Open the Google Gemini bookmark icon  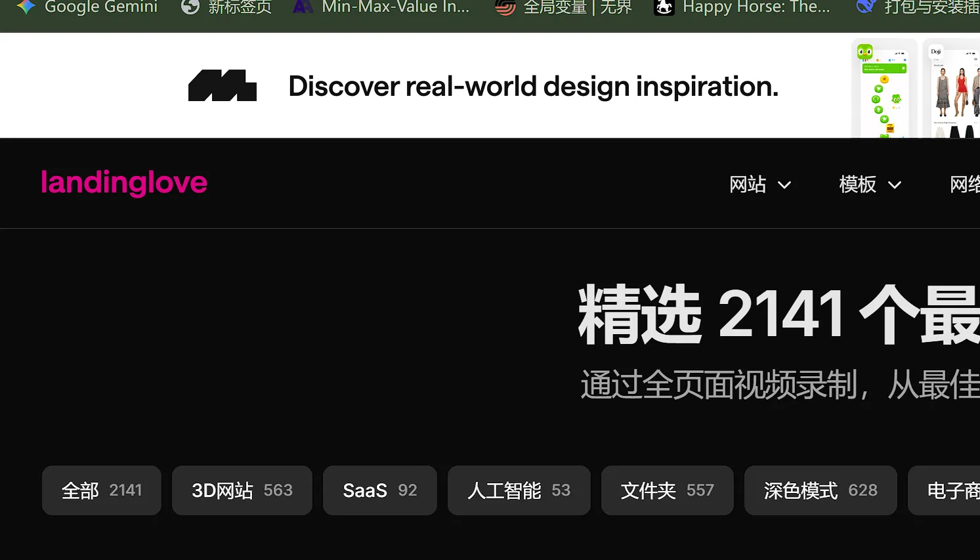pyautogui.click(x=26, y=7)
